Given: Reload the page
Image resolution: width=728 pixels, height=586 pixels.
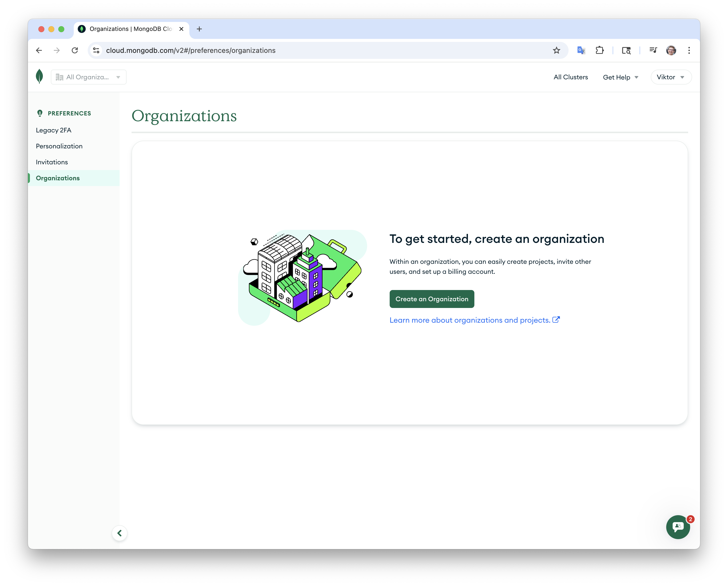Looking at the screenshot, I should point(75,50).
